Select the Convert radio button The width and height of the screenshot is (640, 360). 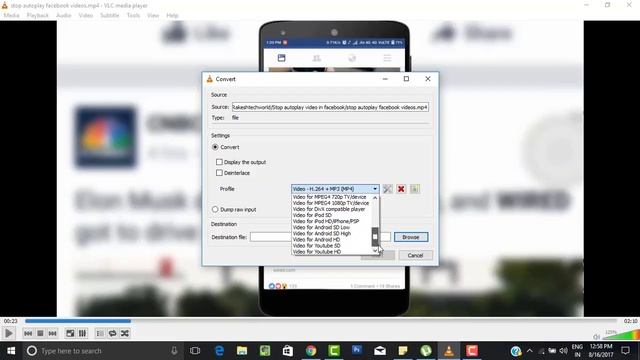[x=215, y=147]
